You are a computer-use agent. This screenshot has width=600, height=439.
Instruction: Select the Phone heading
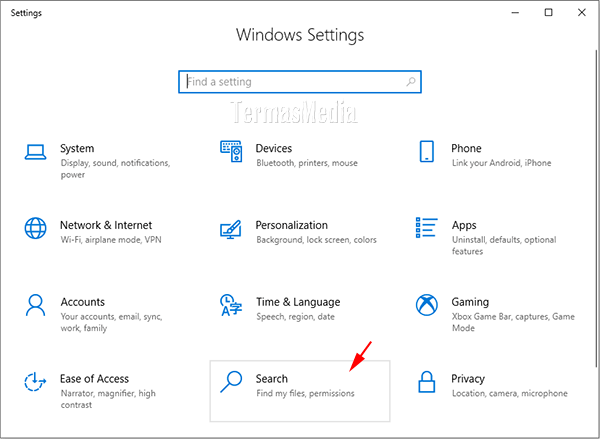466,149
